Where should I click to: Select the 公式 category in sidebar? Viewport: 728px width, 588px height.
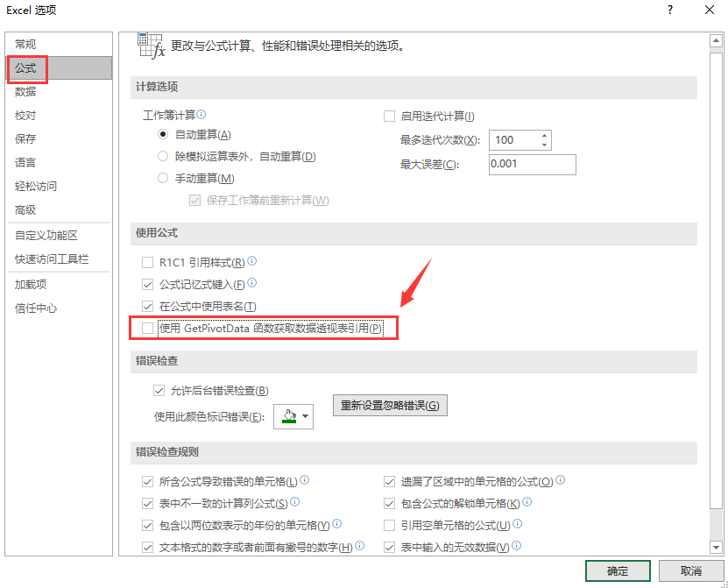pyautogui.click(x=59, y=68)
